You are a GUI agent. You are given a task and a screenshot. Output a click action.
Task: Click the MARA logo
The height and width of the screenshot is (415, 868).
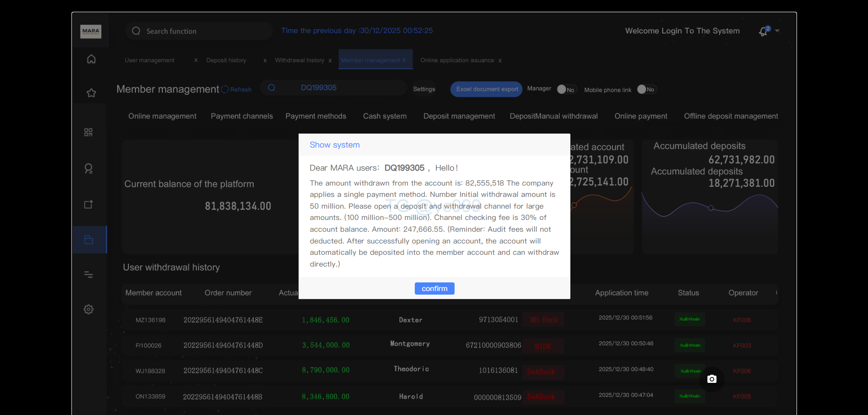(x=91, y=31)
